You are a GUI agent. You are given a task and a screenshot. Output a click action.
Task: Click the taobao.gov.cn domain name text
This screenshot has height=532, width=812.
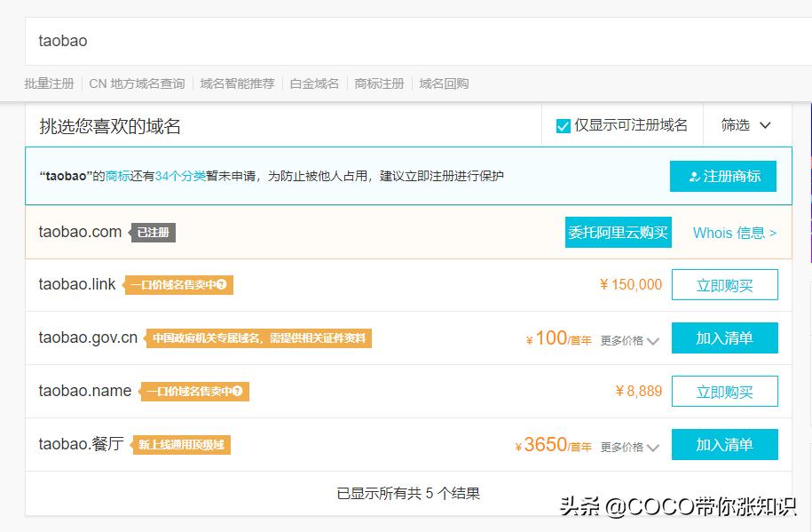[88, 338]
